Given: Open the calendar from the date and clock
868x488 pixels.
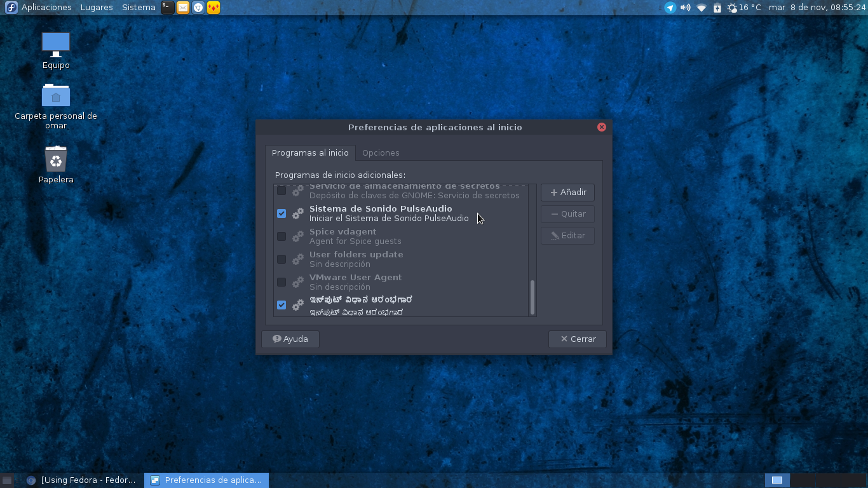Looking at the screenshot, I should 817,8.
